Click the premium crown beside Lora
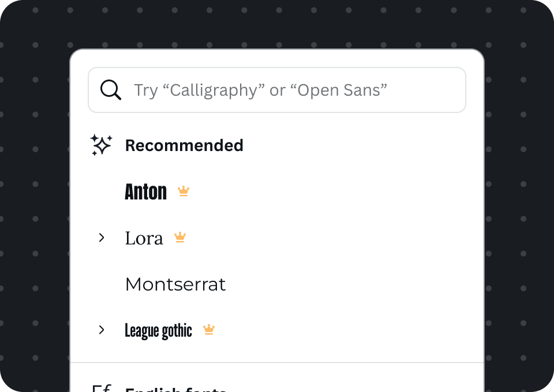The image size is (554, 392). tap(180, 237)
